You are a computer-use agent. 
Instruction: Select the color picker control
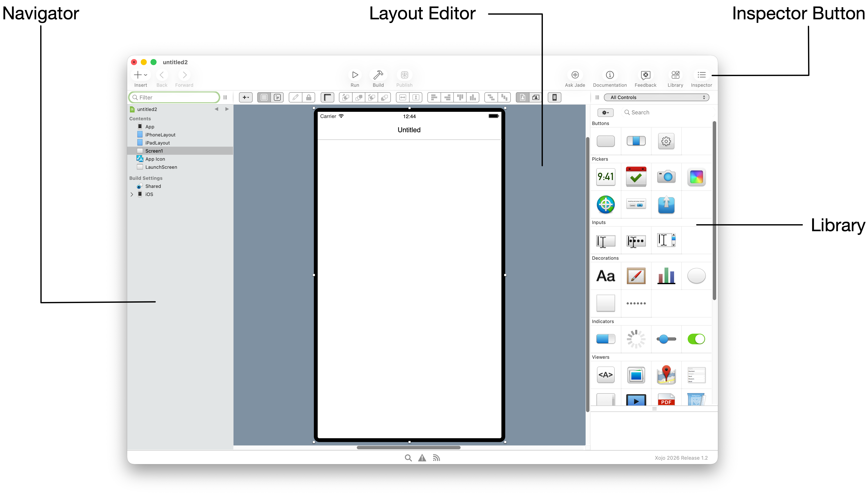coord(696,177)
